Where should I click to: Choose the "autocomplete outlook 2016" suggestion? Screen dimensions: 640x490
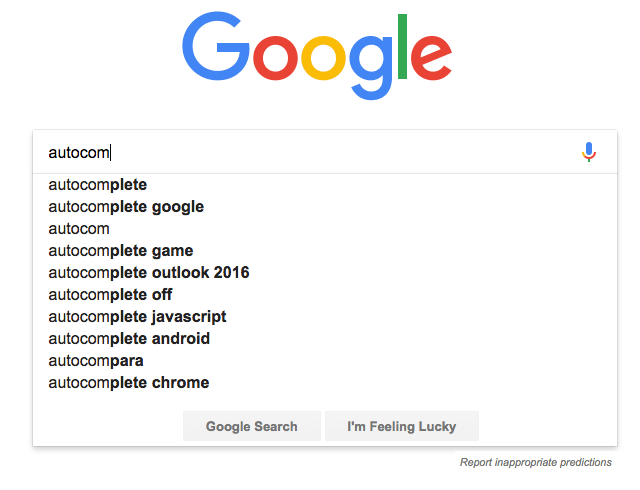pyautogui.click(x=149, y=273)
